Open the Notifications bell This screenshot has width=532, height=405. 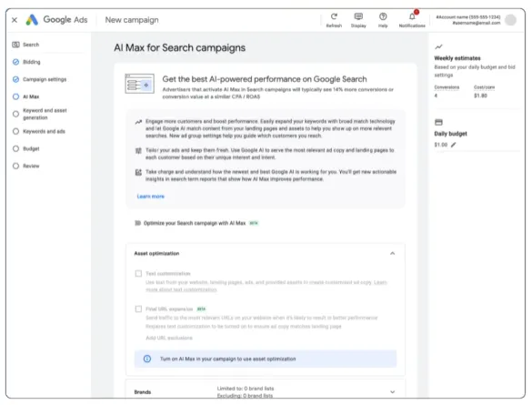point(412,16)
